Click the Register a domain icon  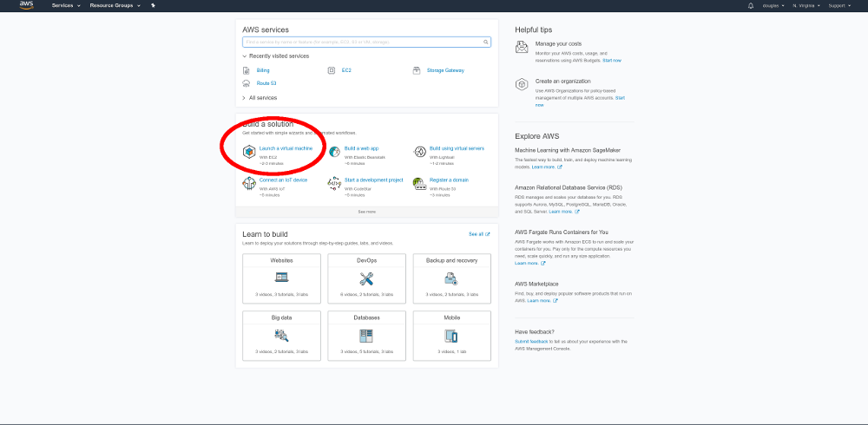pos(419,183)
